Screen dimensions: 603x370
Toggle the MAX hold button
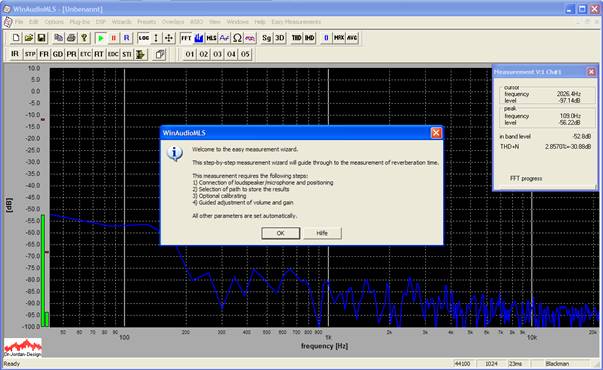pos(339,38)
